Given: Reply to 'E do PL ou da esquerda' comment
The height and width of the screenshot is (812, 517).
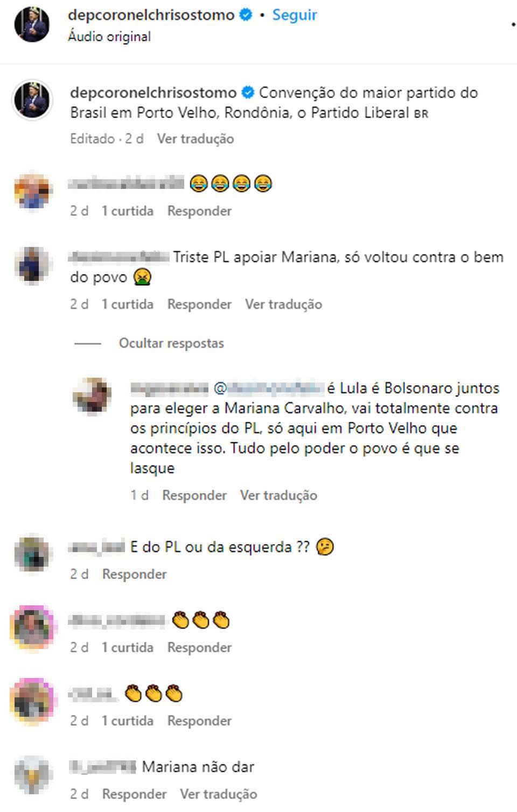Looking at the screenshot, I should point(135,575).
